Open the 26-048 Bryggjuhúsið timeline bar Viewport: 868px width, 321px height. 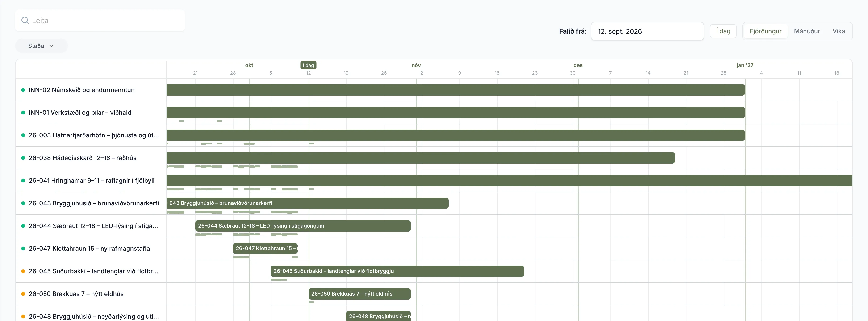[x=378, y=316]
